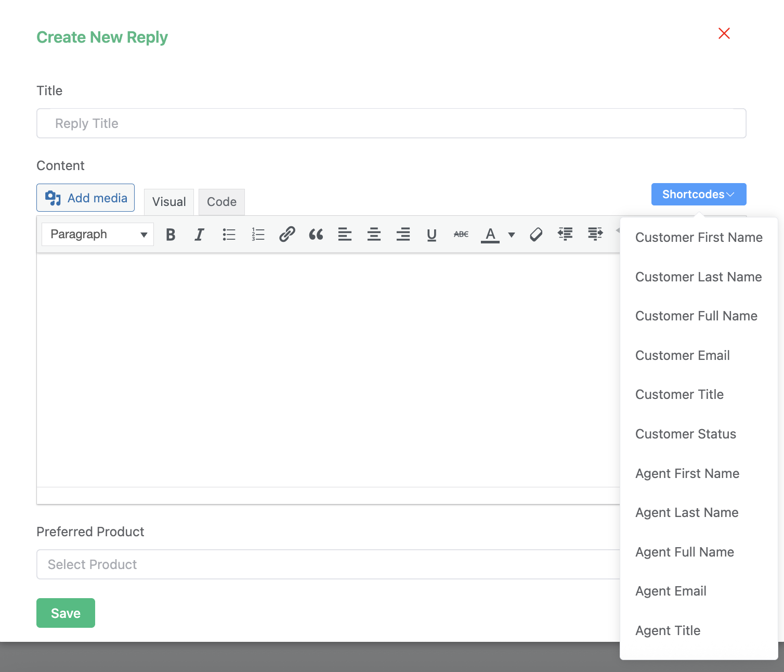Apply italic formatting
The width and height of the screenshot is (784, 672).
pos(199,235)
